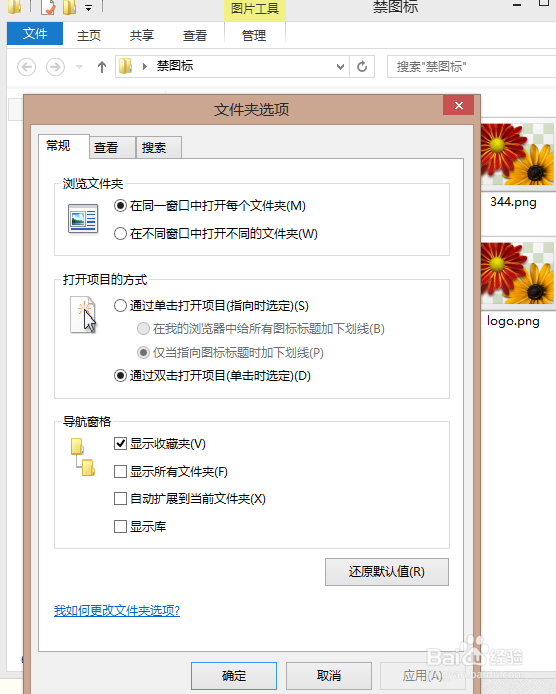Click the Back arrow in Explorer
Viewport: 556px width, 694px height.
tap(26, 67)
